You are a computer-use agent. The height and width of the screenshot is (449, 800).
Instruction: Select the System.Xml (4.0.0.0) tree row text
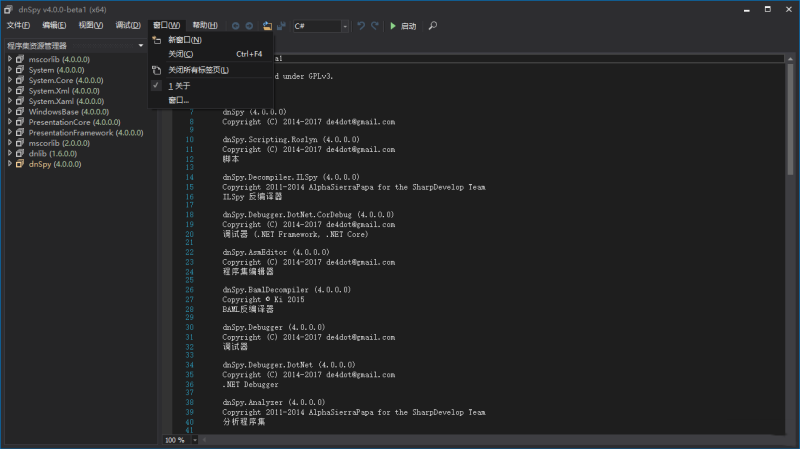coord(64,91)
